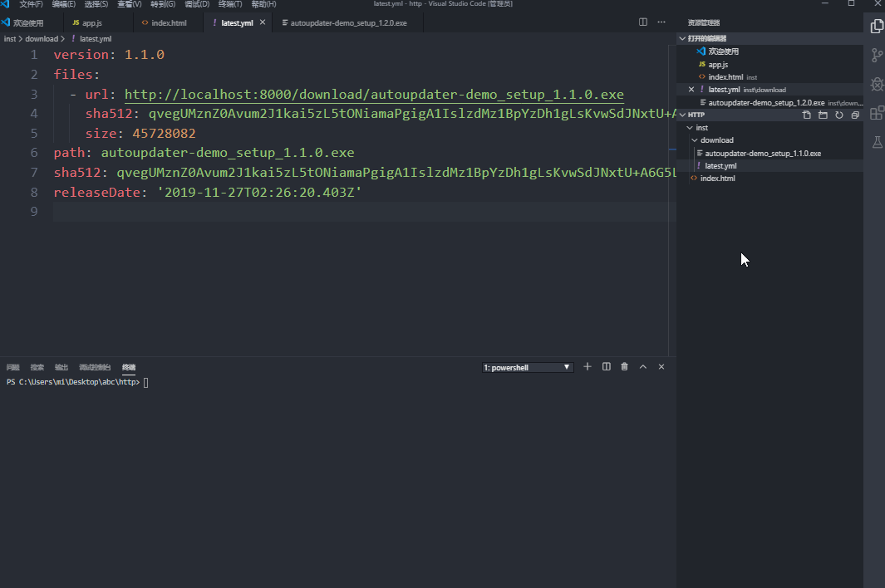Switch to Debug Console panel tab

(x=95, y=367)
